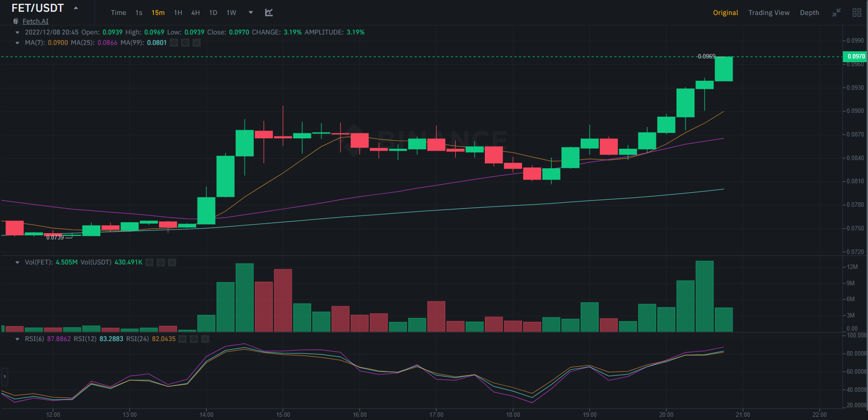This screenshot has width=868, height=420.
Task: Expand the FET/USDT pair selector arrow
Action: point(76,8)
